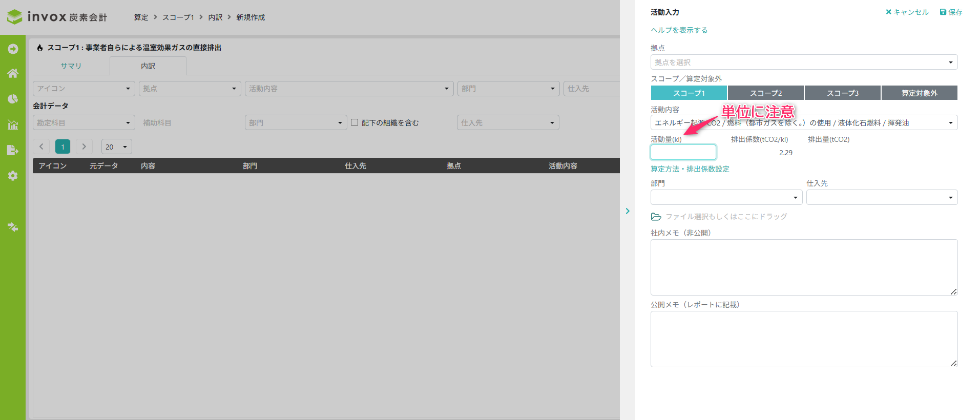Click the folder icon for file selection
Image resolution: width=980 pixels, height=420 pixels.
656,217
